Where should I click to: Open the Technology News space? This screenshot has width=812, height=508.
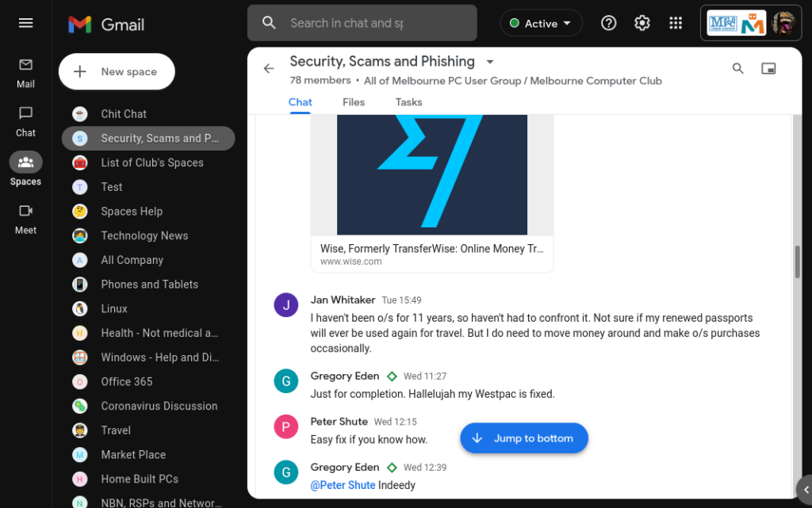[x=148, y=235]
